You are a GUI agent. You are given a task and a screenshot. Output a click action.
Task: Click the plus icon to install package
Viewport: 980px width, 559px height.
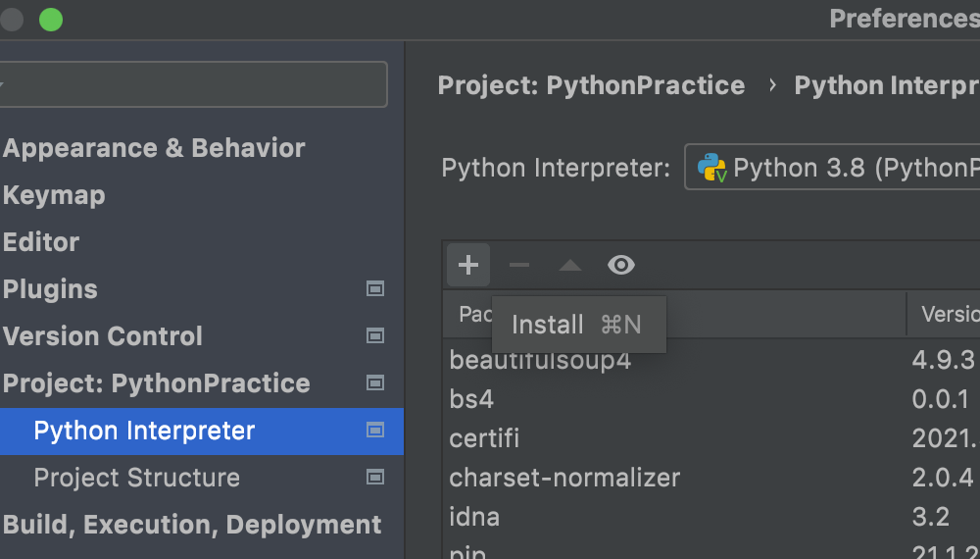click(x=468, y=265)
